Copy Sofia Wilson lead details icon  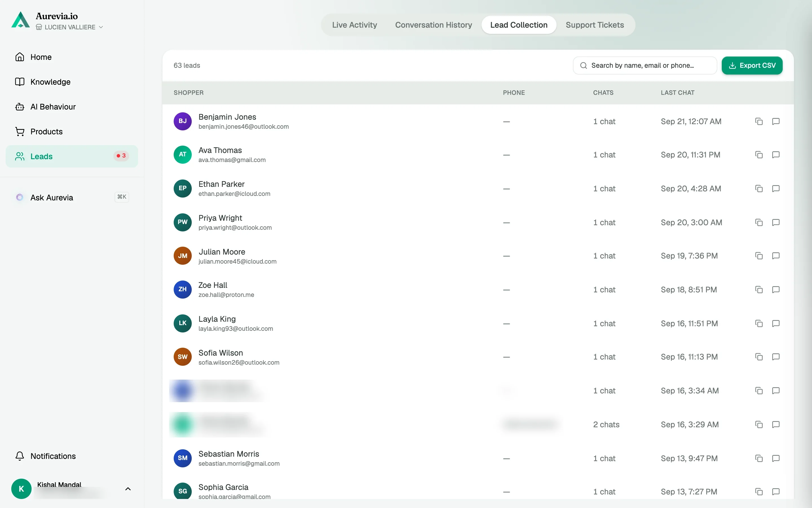(x=759, y=357)
